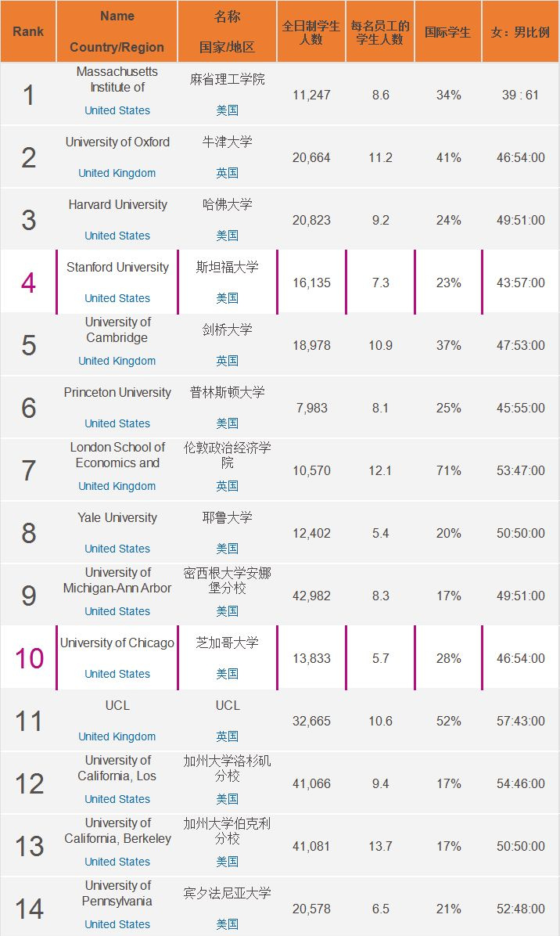The height and width of the screenshot is (936, 560).
Task: Open United Kingdom link under University of Cambridge
Action: coord(117,361)
